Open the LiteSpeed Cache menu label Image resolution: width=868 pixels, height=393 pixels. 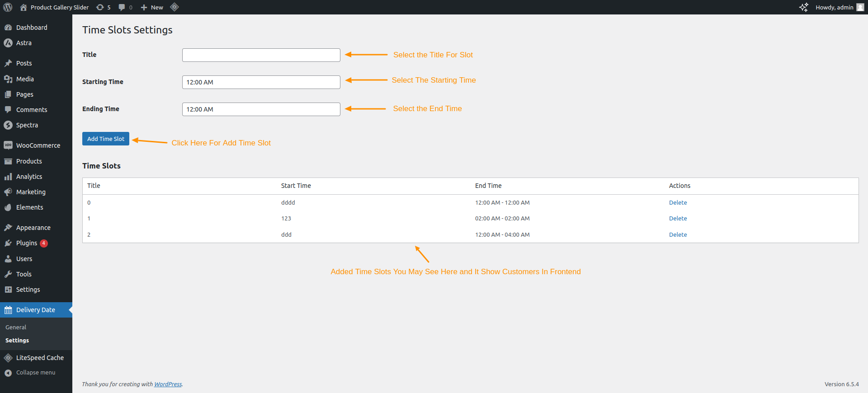40,358
